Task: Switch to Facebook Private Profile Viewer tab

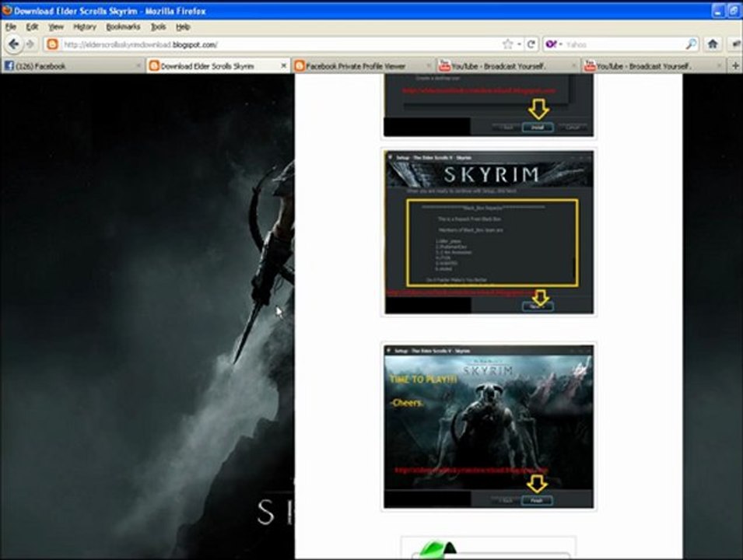Action: [363, 66]
